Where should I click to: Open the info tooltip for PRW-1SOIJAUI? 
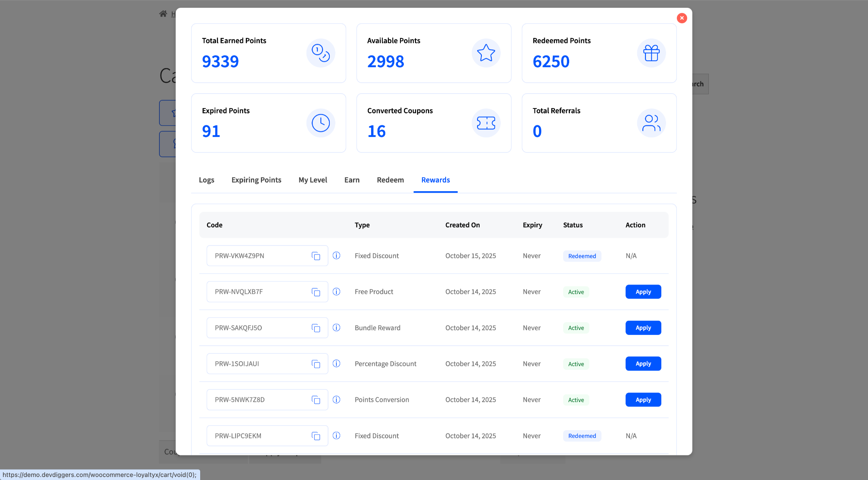tap(336, 363)
